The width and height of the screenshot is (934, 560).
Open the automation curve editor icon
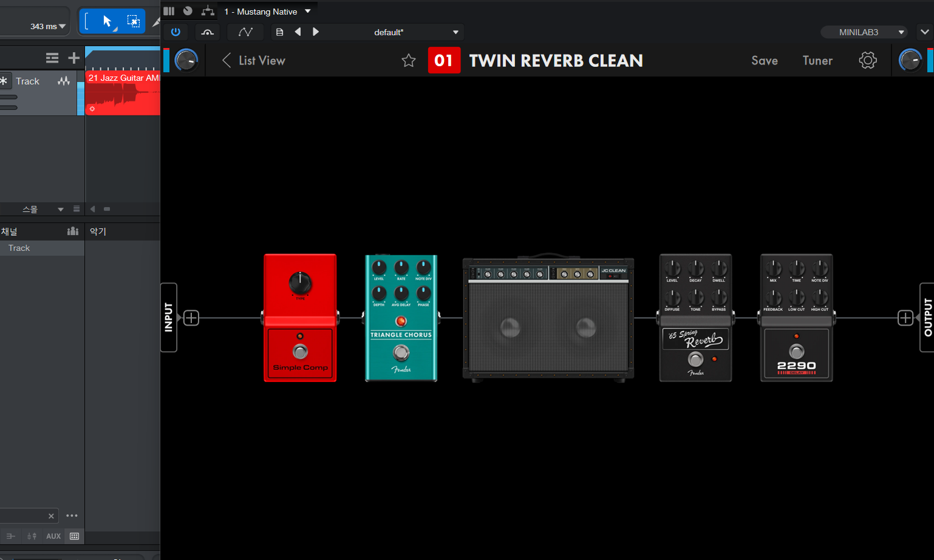coord(245,32)
